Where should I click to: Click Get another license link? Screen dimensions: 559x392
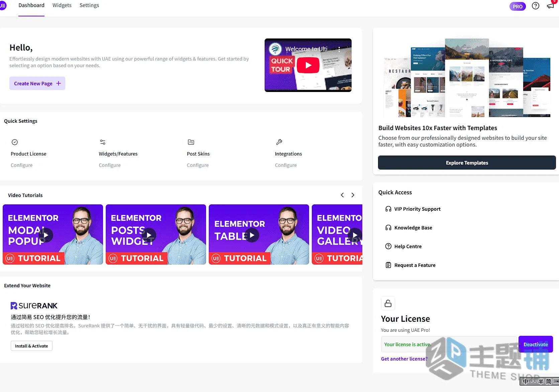click(404, 359)
